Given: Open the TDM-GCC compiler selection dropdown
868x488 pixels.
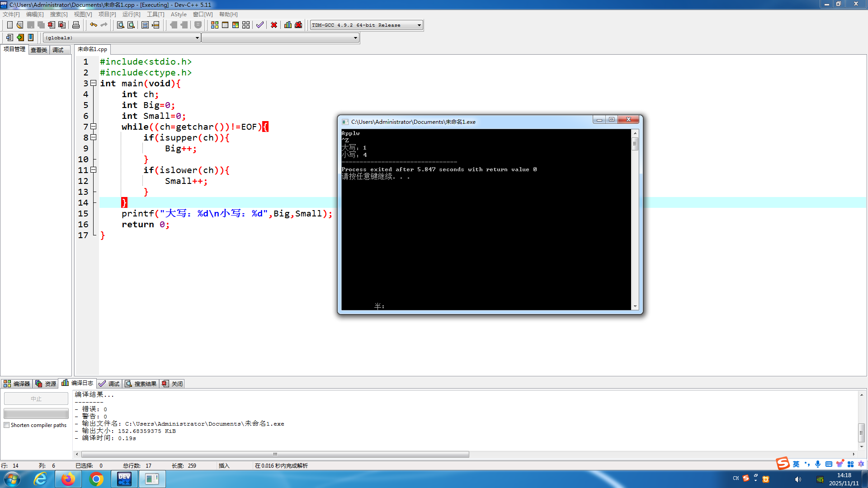Looking at the screenshot, I should (419, 25).
